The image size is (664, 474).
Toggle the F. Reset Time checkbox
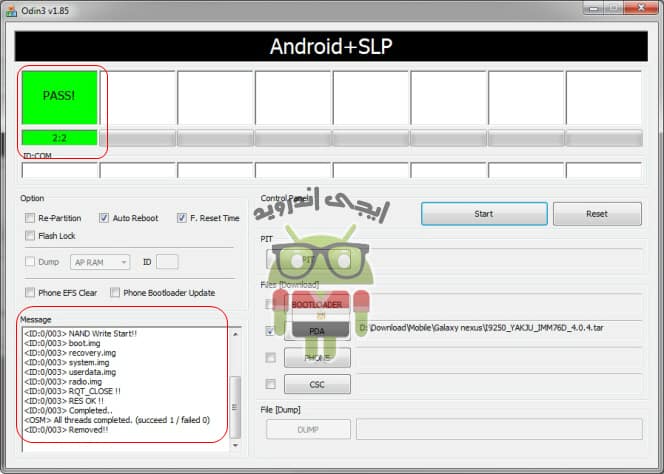(x=181, y=218)
